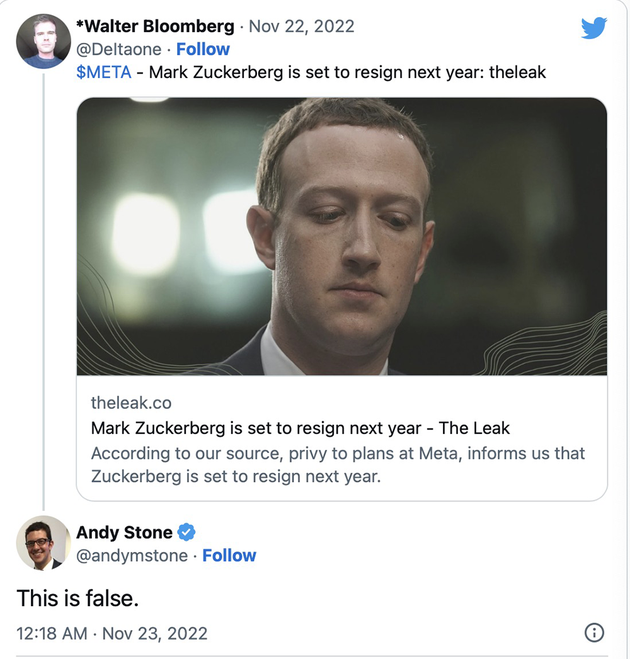Open Walter Bloomberg's profile picture
Viewport: 630px width, 659px height.
click(x=43, y=42)
